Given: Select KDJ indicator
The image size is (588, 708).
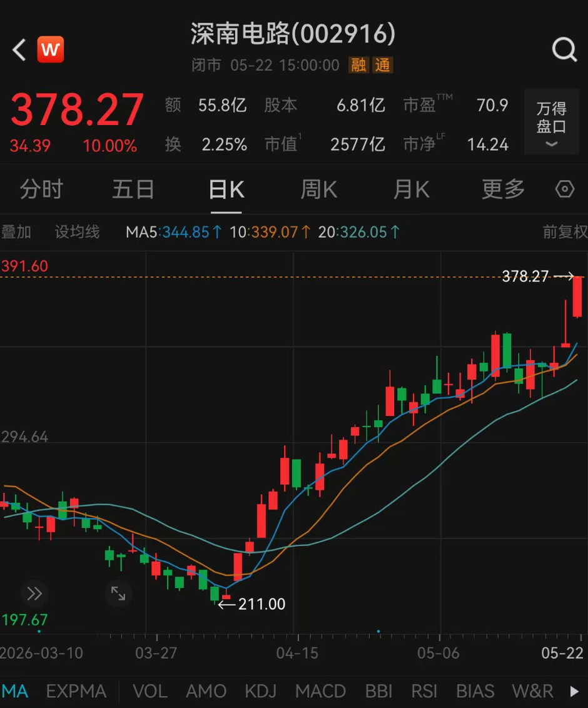Looking at the screenshot, I should [x=261, y=691].
